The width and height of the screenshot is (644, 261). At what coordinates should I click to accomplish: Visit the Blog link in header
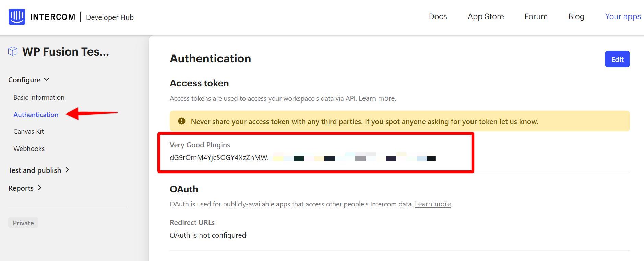pos(576,16)
